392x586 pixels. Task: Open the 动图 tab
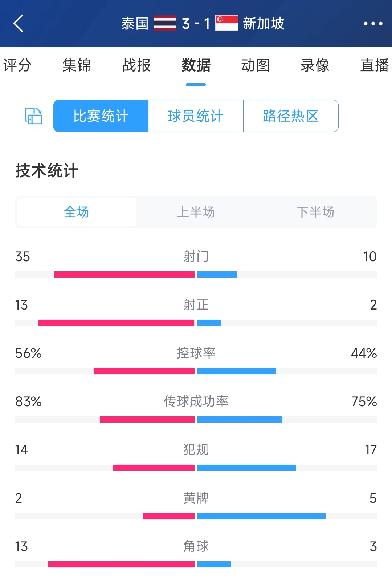tap(256, 66)
